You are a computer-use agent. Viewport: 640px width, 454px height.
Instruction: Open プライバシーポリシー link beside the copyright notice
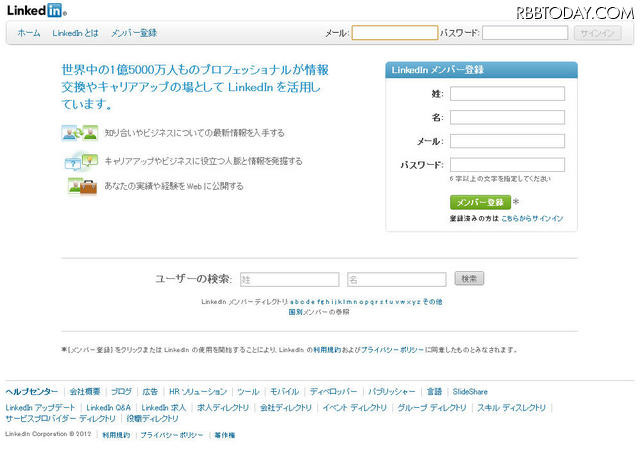(172, 435)
